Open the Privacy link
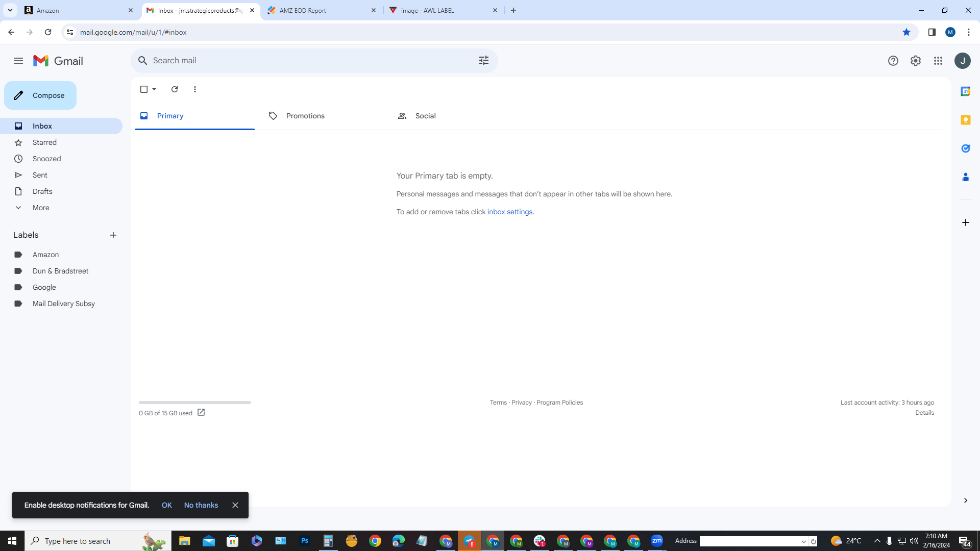The height and width of the screenshot is (551, 980). (522, 403)
